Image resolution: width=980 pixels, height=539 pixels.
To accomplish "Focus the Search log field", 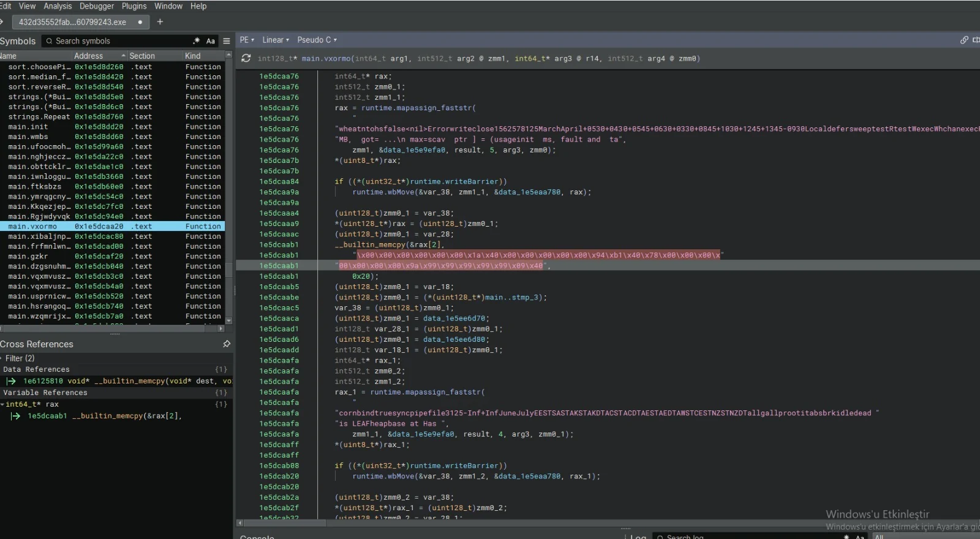I will point(747,537).
